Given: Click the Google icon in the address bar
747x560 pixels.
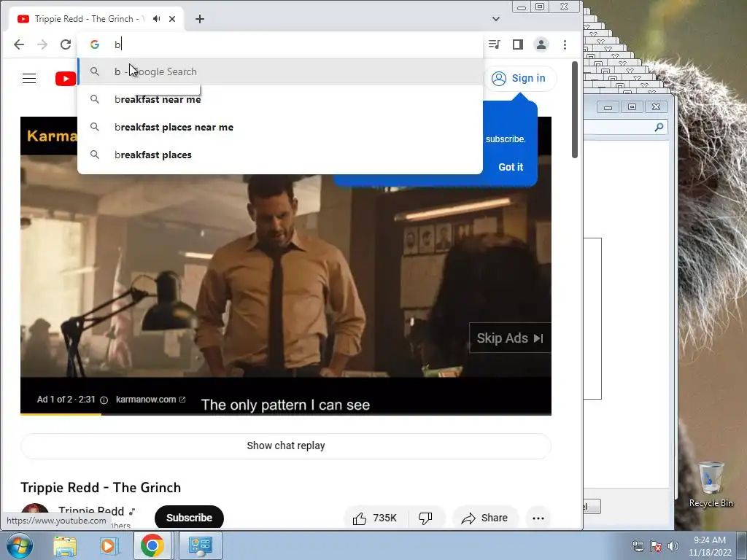Looking at the screenshot, I should click(x=95, y=44).
